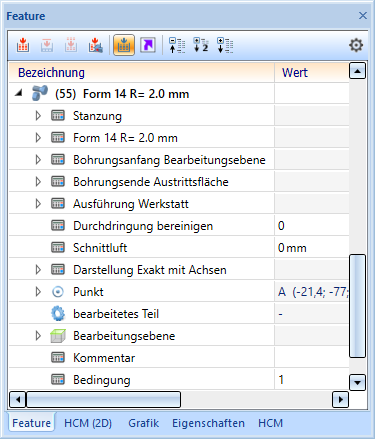Switch to the HCM (2D) tab
This screenshot has height=439, width=375.
pyautogui.click(x=88, y=423)
